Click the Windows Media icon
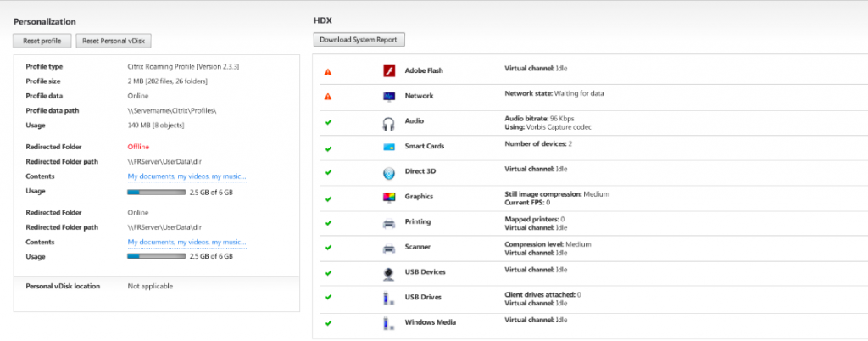The width and height of the screenshot is (868, 341). 389,323
